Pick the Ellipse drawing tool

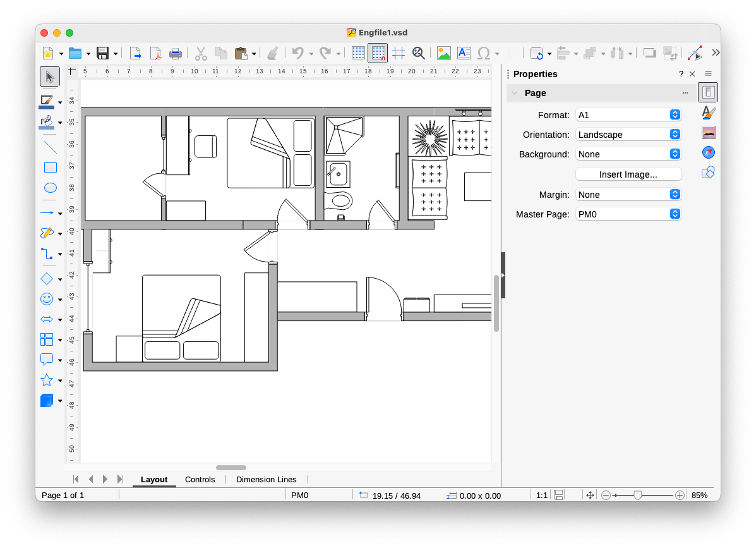click(x=50, y=188)
